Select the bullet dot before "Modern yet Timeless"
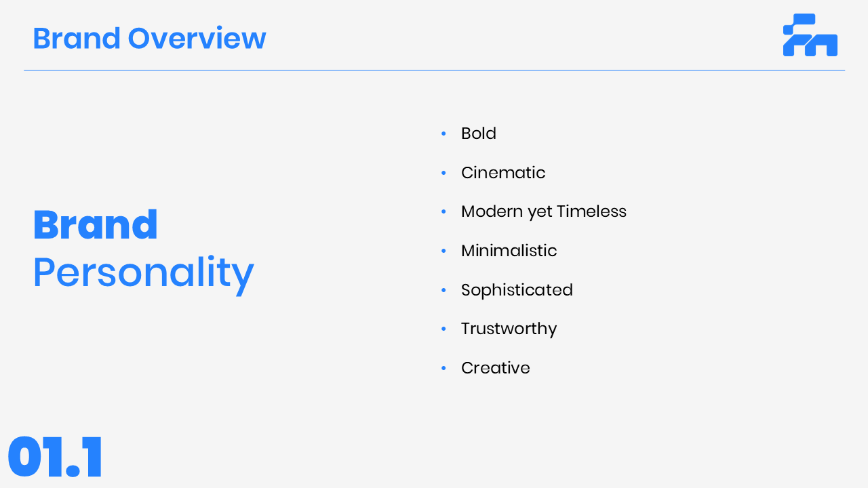Image resolution: width=868 pixels, height=488 pixels. pos(443,211)
